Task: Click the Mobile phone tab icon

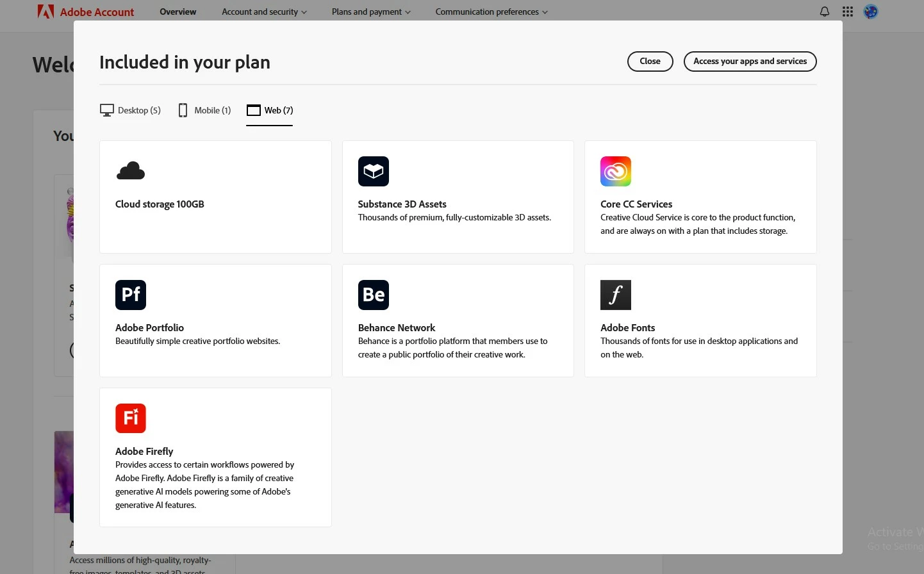Action: click(x=183, y=110)
